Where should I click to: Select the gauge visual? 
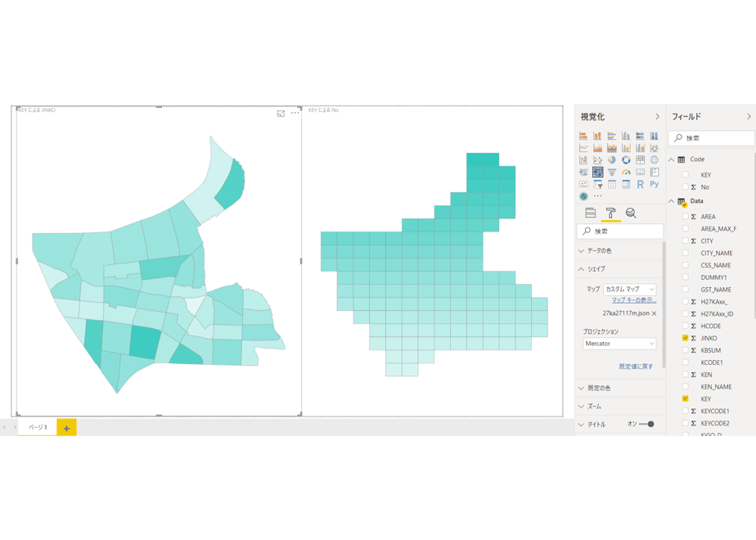pyautogui.click(x=626, y=172)
